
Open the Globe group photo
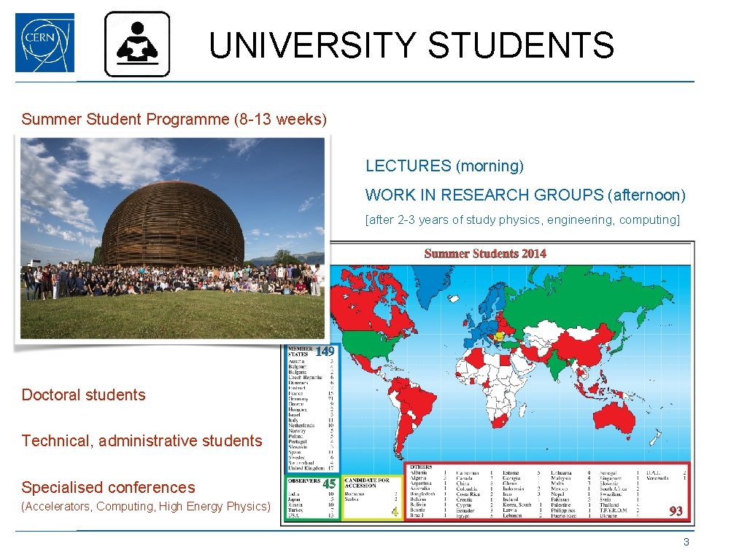(x=172, y=238)
